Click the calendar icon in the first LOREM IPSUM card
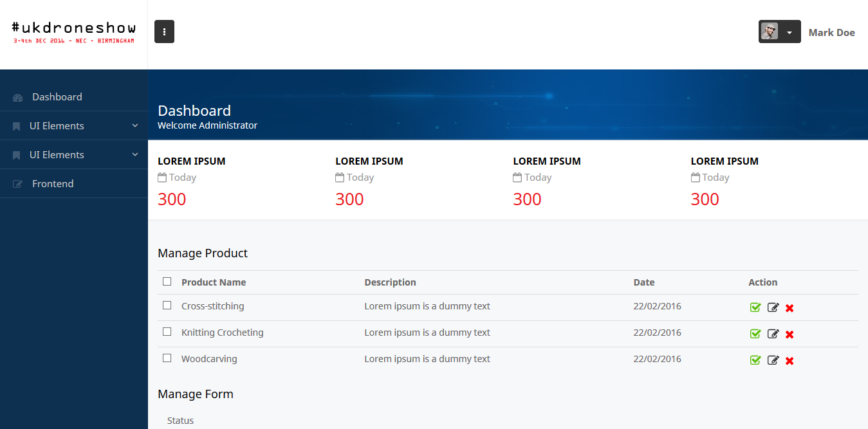The height and width of the screenshot is (429, 868). 162,177
